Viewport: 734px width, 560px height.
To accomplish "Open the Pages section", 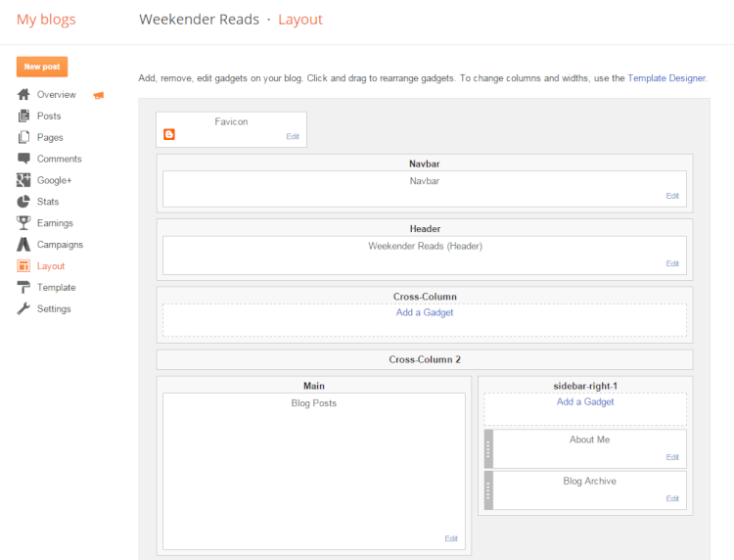I will click(50, 137).
